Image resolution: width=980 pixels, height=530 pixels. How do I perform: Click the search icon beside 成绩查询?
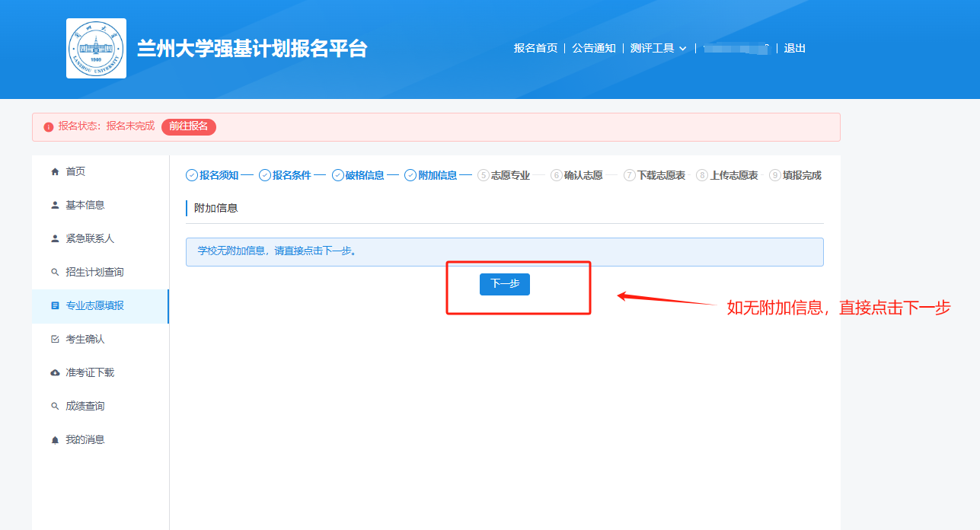(55, 407)
